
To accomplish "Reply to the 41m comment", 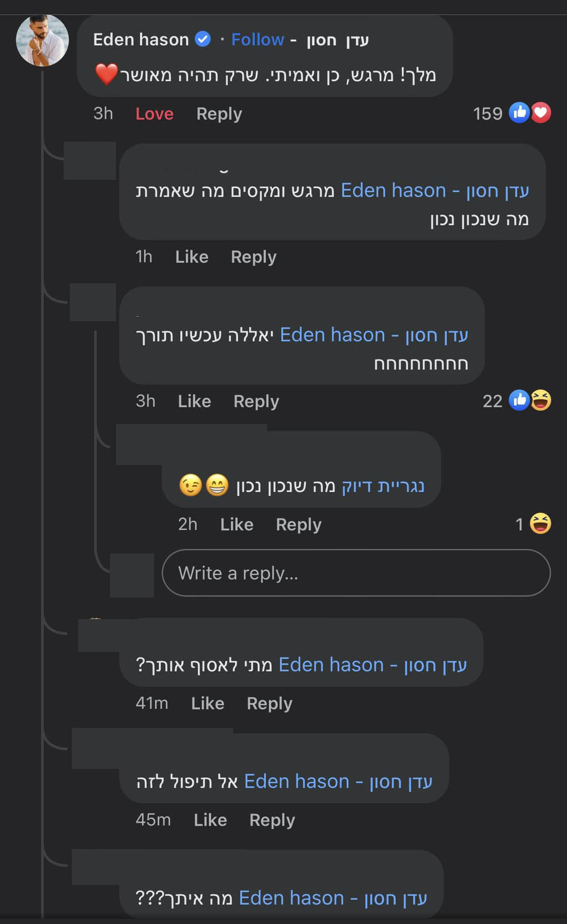I will (269, 703).
